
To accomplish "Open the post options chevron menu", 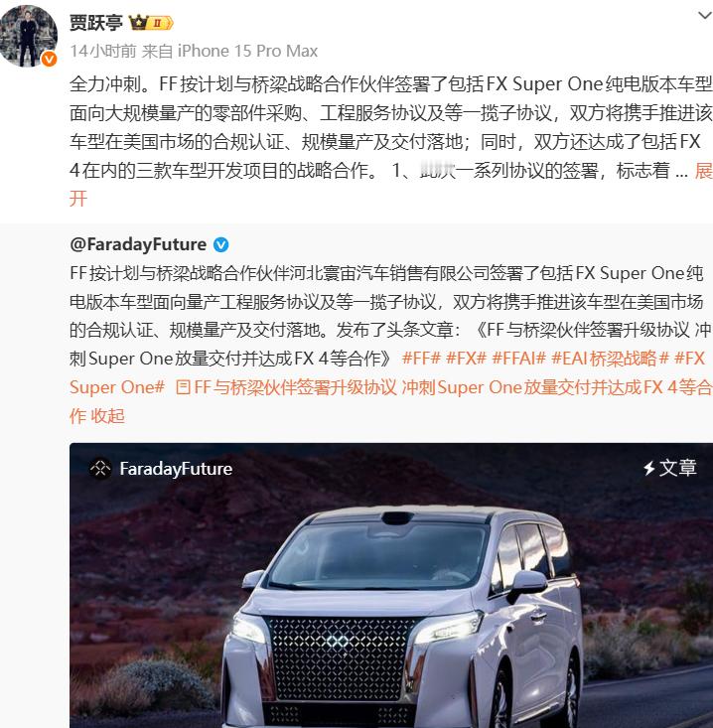I will point(705,16).
